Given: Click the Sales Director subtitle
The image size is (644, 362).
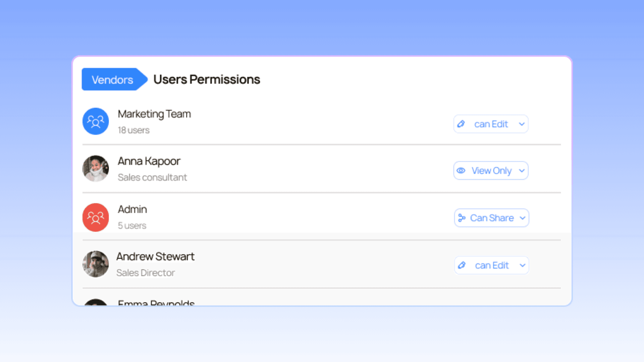Looking at the screenshot, I should click(146, 273).
